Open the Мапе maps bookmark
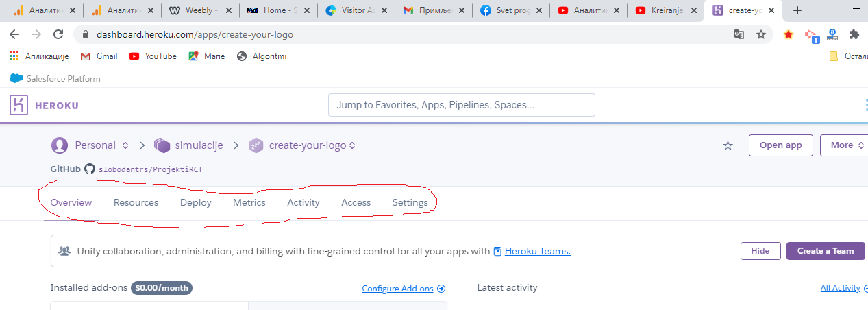Image resolution: width=868 pixels, height=310 pixels. pyautogui.click(x=207, y=56)
